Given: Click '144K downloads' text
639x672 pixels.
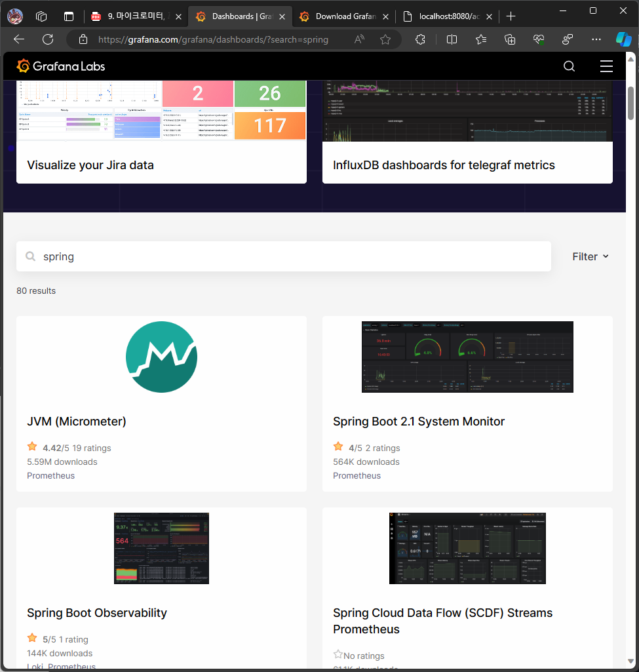Looking at the screenshot, I should pos(60,653).
